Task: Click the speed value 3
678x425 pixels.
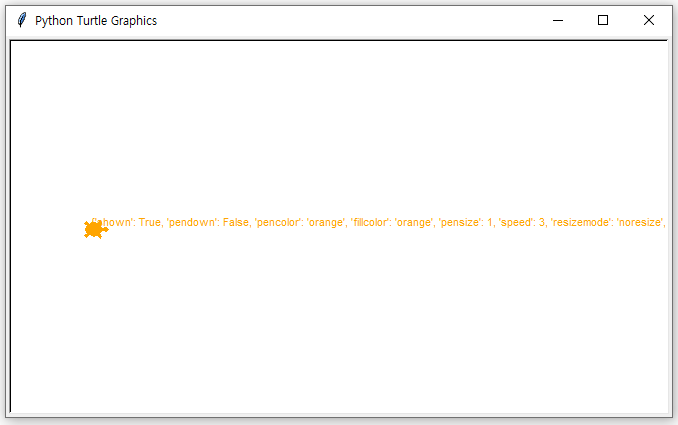Action: click(542, 222)
